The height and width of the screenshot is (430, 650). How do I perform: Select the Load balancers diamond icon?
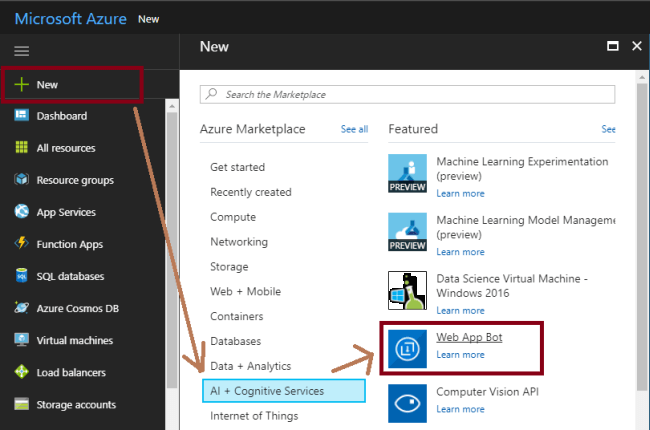point(21,372)
